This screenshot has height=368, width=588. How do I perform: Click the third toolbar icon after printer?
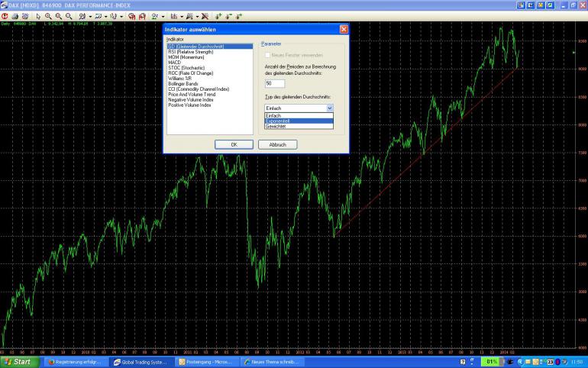click(x=25, y=16)
